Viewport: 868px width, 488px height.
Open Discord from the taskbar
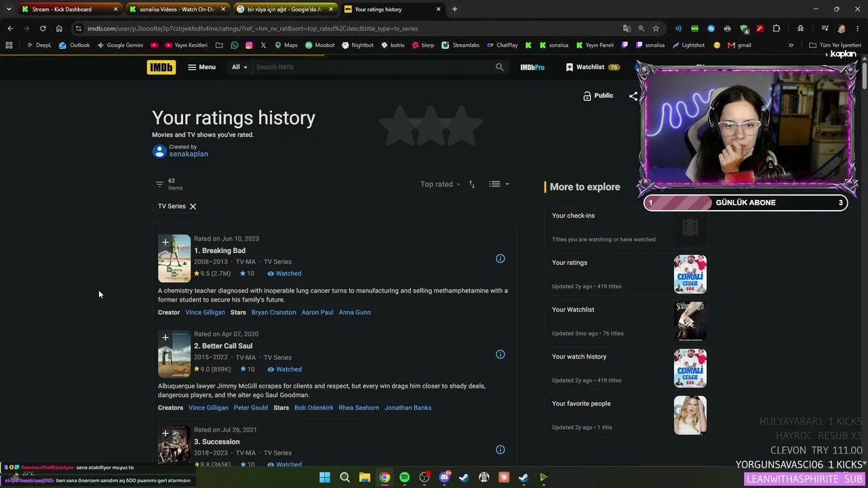(444, 477)
